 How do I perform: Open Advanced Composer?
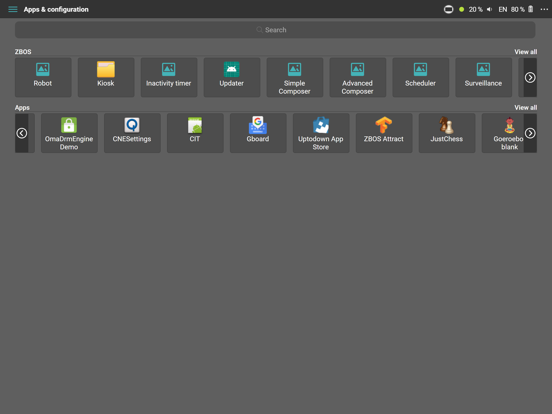point(358,77)
